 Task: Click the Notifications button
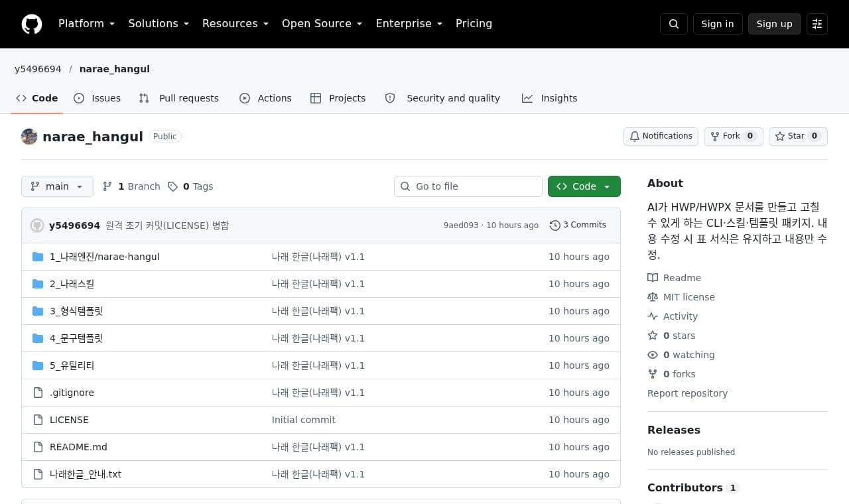[661, 137]
